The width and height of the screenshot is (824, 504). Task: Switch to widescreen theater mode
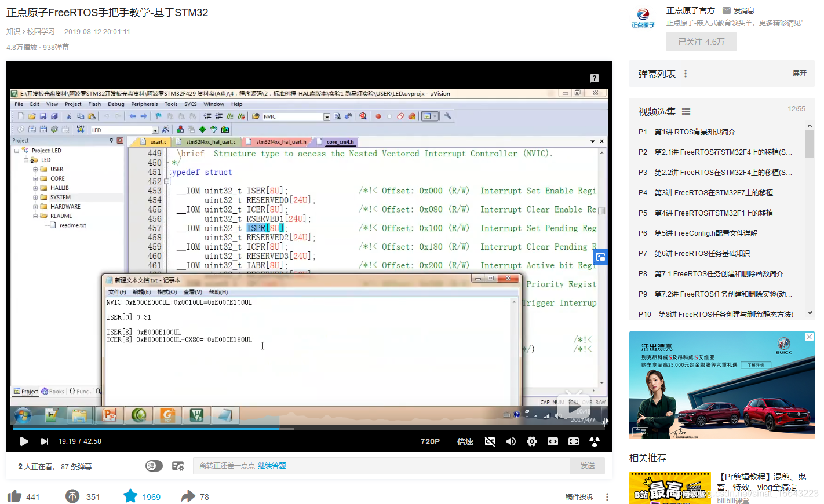click(x=553, y=441)
